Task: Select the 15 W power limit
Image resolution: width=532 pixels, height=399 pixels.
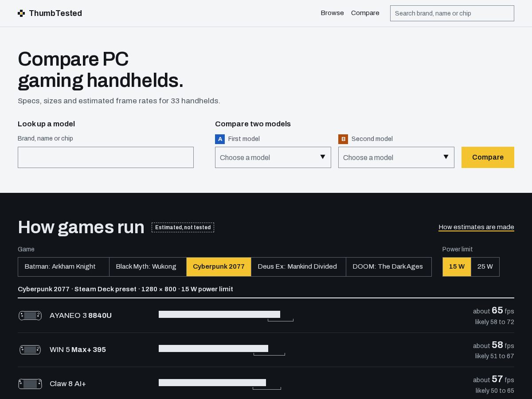Action: (457, 267)
